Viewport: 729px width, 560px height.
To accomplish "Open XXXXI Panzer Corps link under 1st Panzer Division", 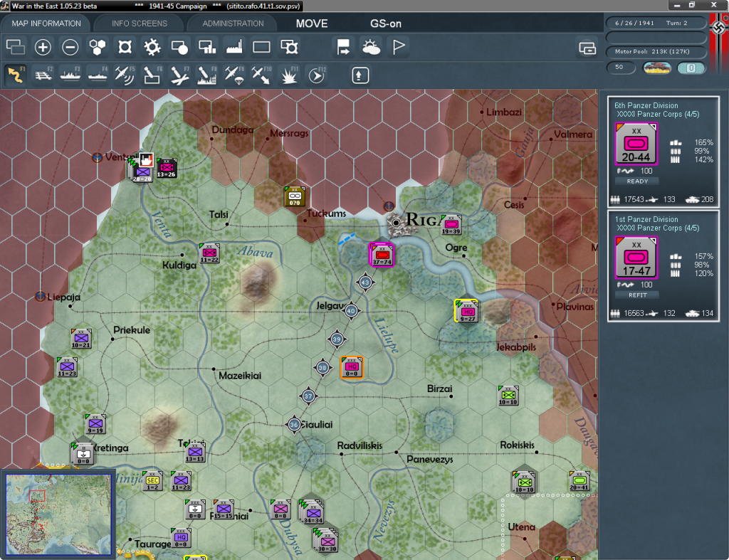I will [657, 228].
